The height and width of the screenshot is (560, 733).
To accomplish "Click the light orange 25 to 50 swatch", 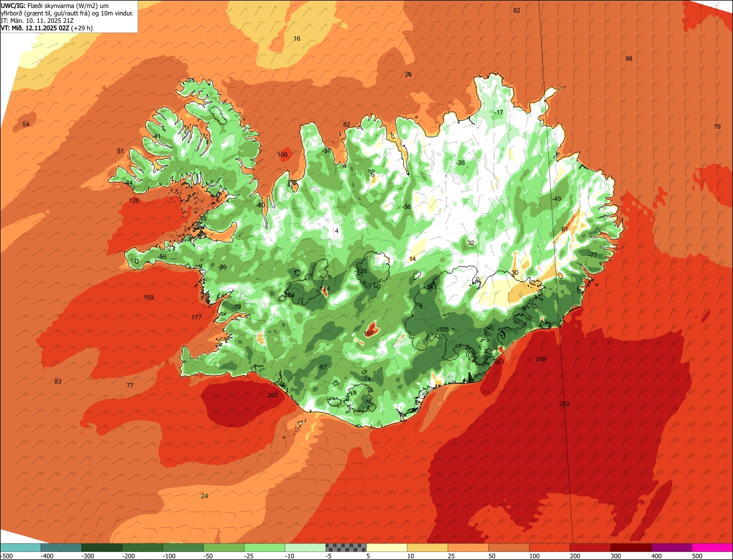I will coord(468,547).
